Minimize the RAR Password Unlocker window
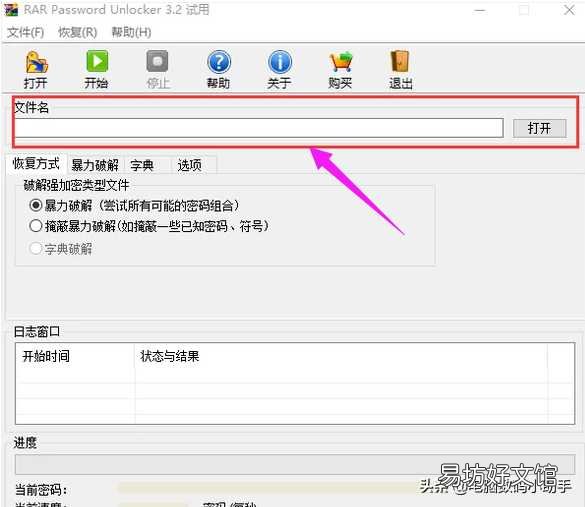585x507 pixels. [480, 10]
